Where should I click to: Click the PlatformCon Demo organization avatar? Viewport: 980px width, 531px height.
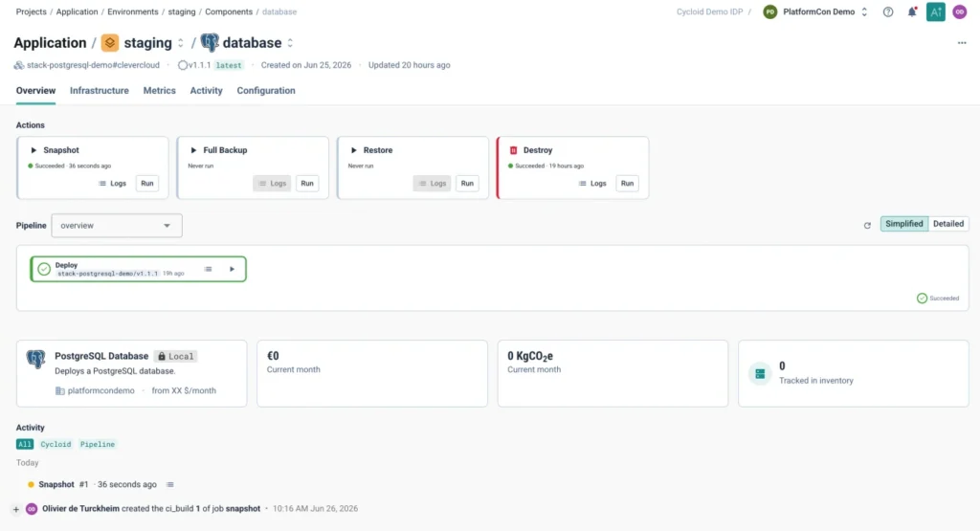[770, 11]
